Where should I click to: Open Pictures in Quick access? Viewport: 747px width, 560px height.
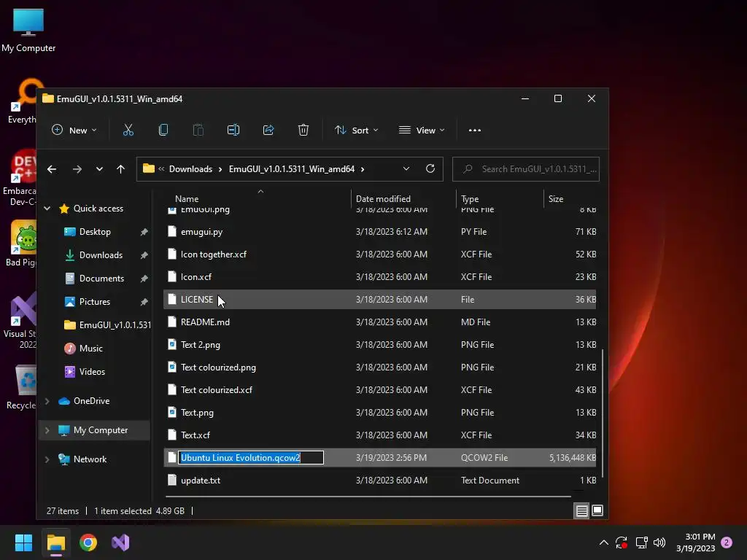pos(94,302)
